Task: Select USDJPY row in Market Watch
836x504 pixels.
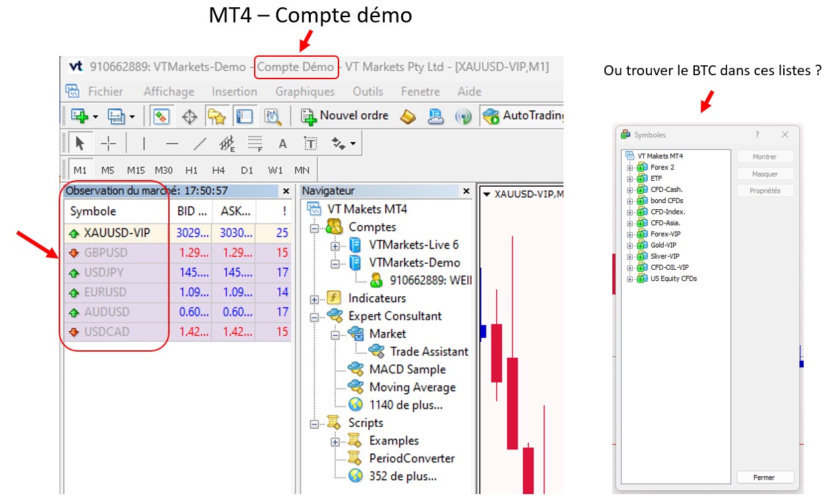Action: 178,272
